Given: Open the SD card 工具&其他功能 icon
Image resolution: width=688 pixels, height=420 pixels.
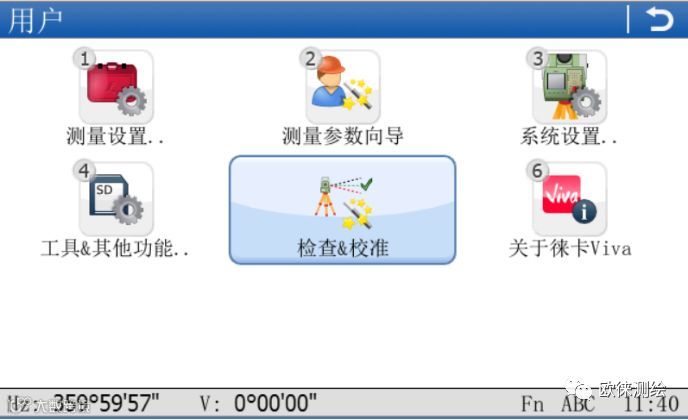Looking at the screenshot, I should click(x=116, y=199).
